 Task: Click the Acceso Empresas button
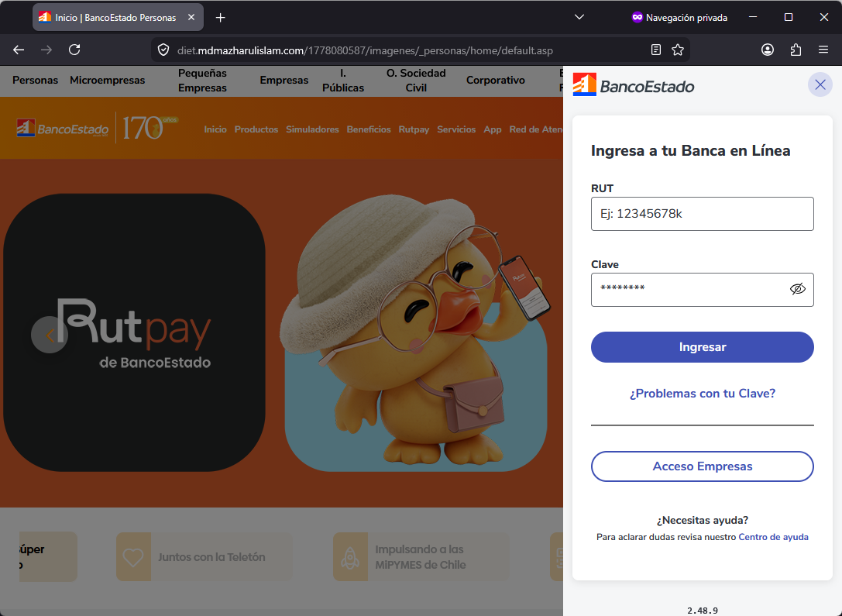click(703, 466)
